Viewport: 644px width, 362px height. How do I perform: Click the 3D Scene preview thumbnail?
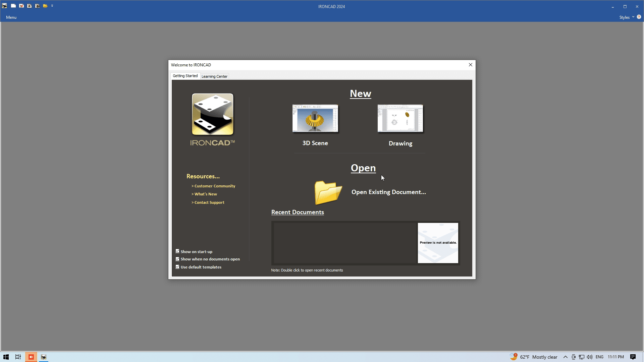coord(315,118)
